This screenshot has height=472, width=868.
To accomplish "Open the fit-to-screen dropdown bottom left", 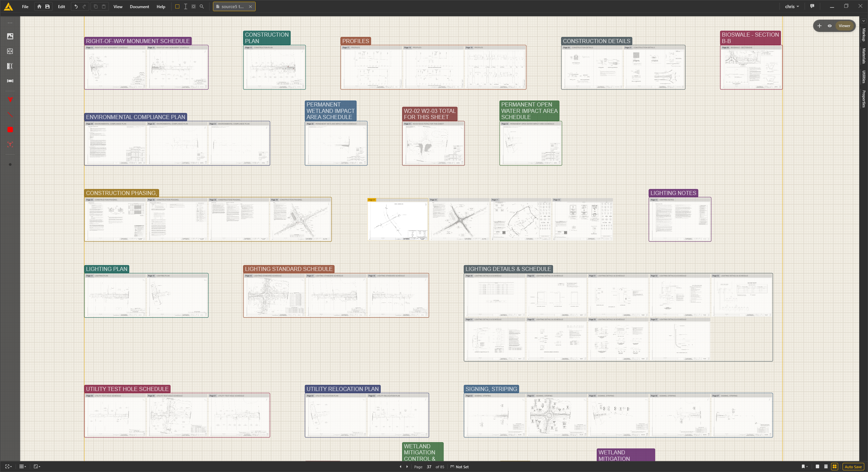I will 8,467.
